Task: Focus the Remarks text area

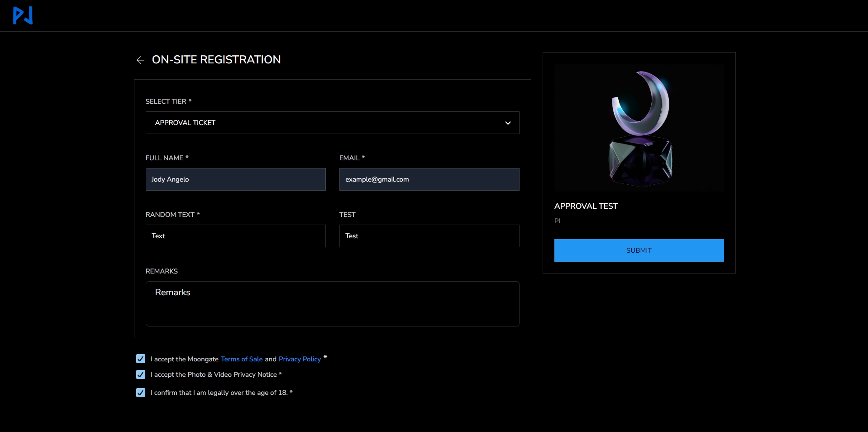Action: coord(332,303)
